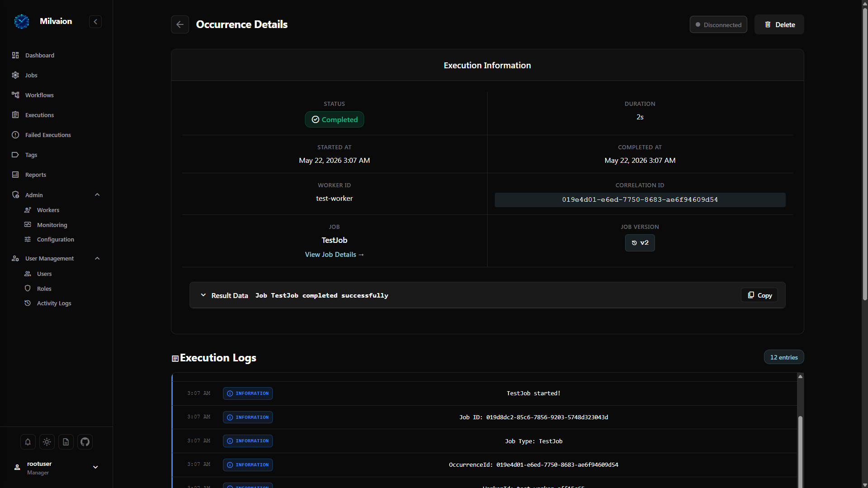Expand the Result Data chevron

point(203,295)
